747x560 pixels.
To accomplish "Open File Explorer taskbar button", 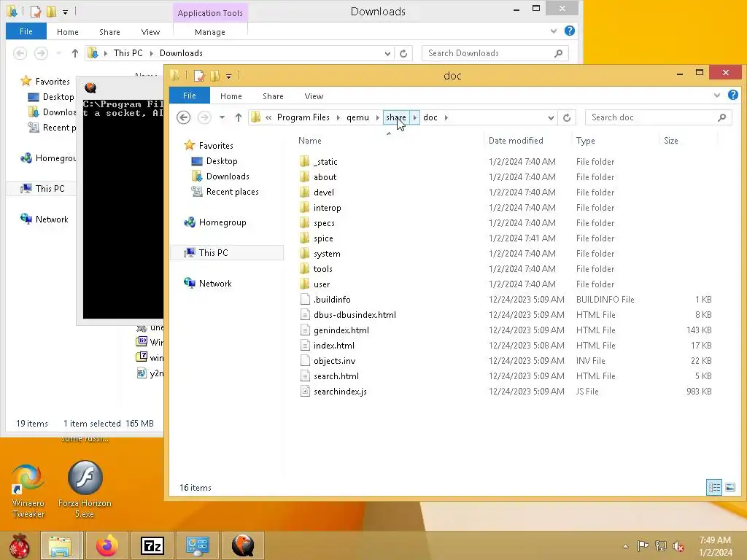I will [x=60, y=545].
